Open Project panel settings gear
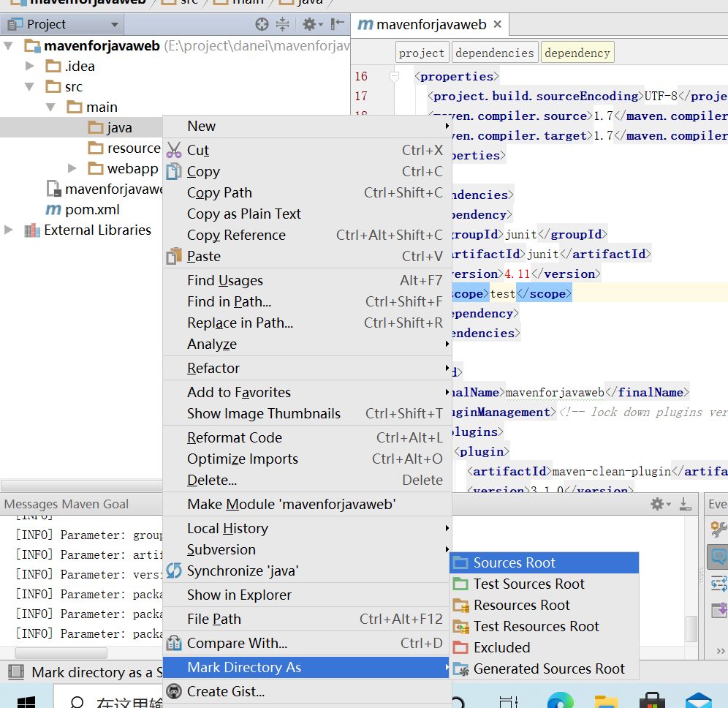 312,24
